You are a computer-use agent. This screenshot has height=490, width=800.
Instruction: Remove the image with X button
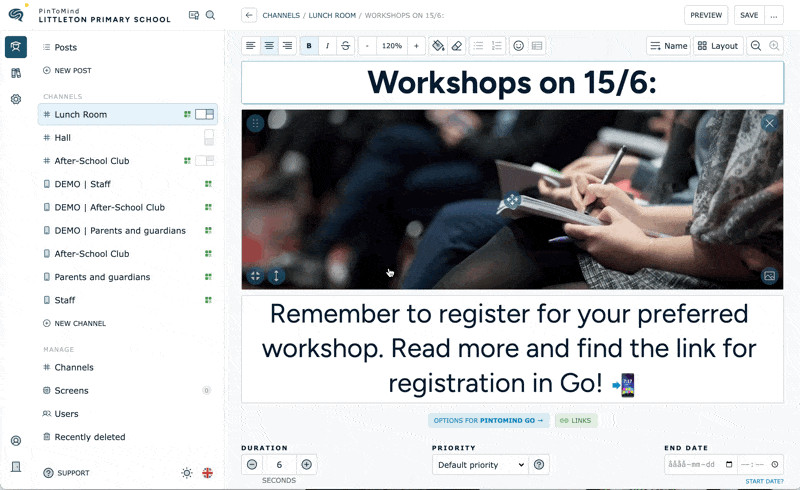(769, 123)
